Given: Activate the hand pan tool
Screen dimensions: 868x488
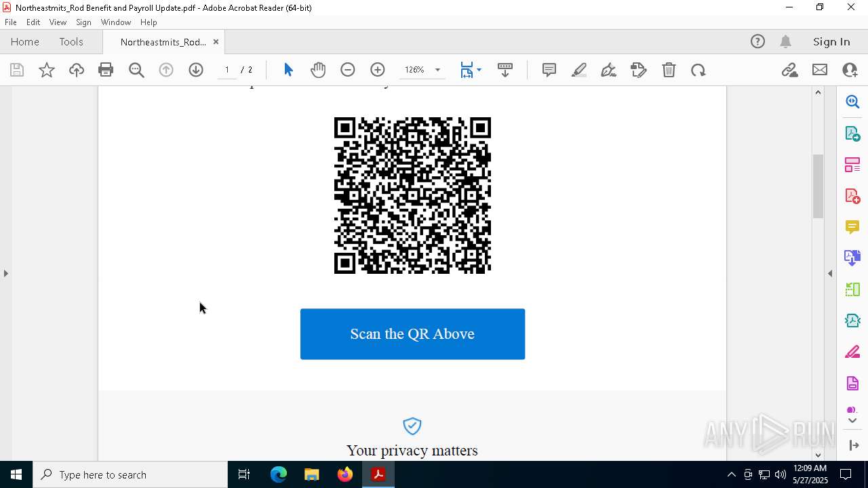Looking at the screenshot, I should [318, 70].
